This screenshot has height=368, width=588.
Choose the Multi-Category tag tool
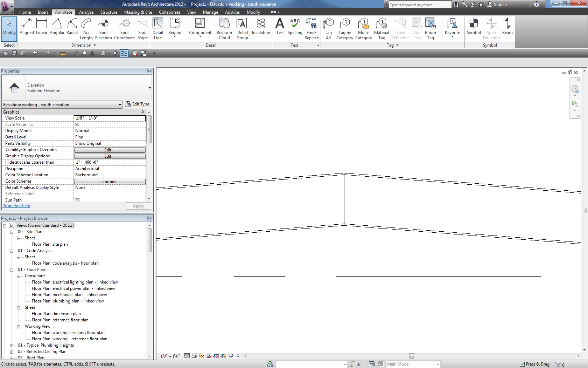tap(364, 29)
